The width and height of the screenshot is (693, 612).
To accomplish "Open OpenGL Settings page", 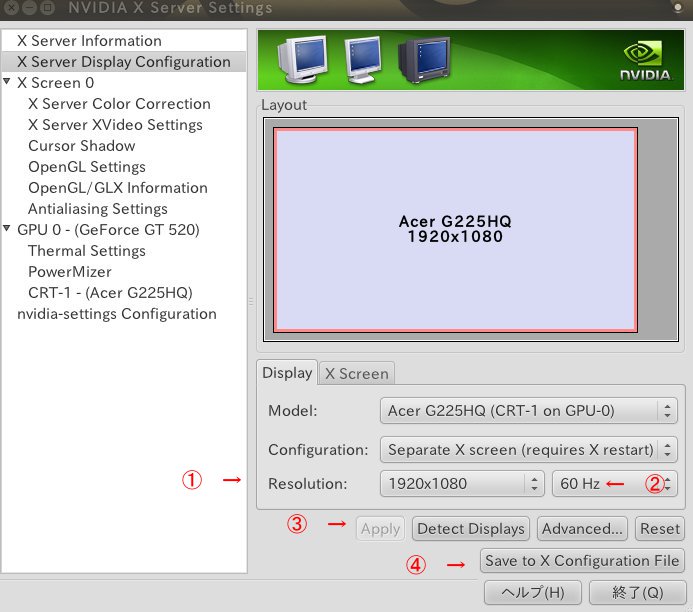I will (87, 167).
